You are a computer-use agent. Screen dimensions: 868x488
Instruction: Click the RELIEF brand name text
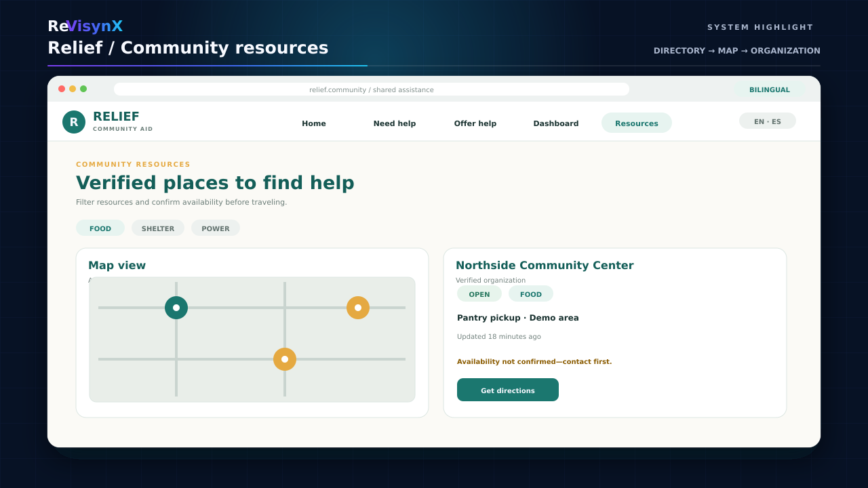[116, 117]
